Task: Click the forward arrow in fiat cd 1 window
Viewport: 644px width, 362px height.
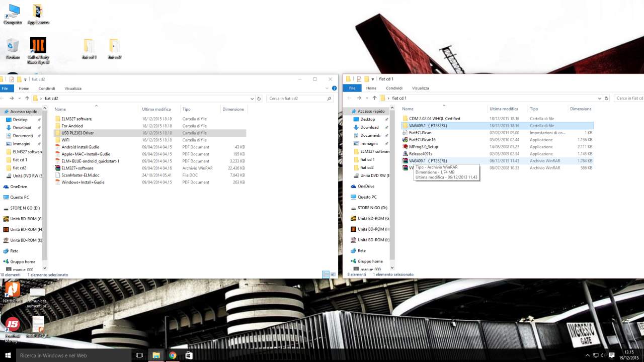Action: point(359,99)
